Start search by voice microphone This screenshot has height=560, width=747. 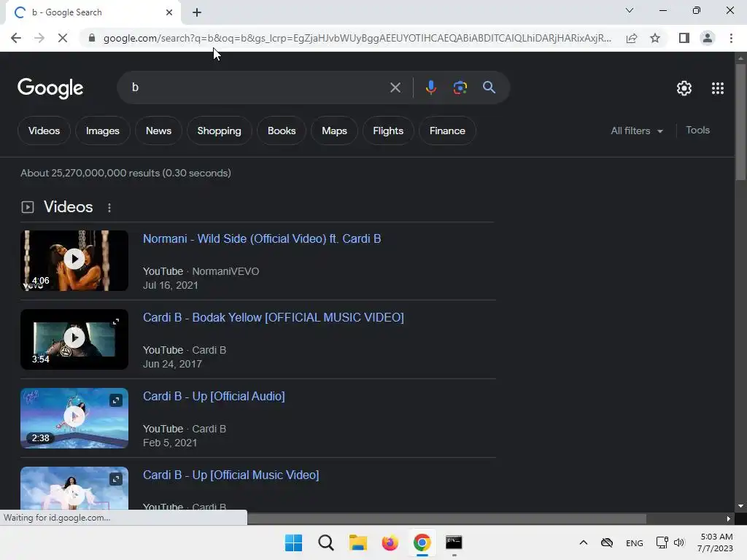(430, 87)
